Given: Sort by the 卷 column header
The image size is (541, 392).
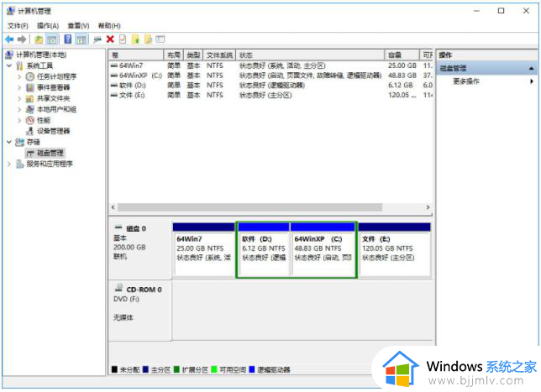Looking at the screenshot, I should click(x=137, y=55).
